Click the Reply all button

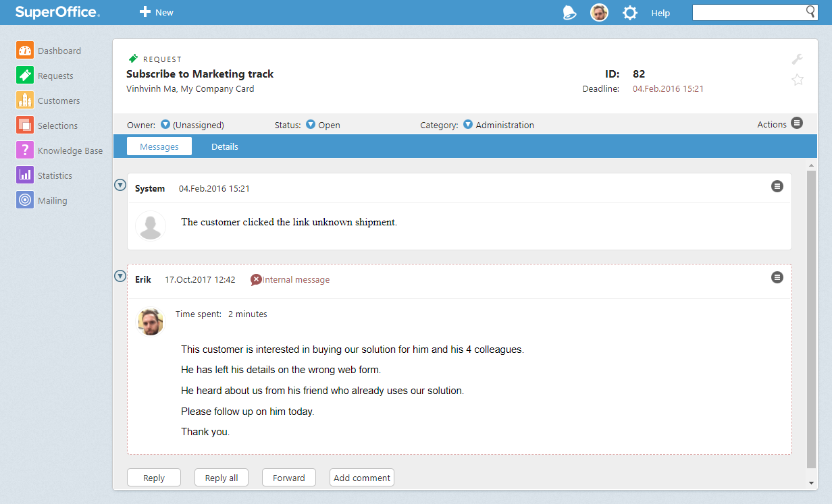[x=221, y=477]
